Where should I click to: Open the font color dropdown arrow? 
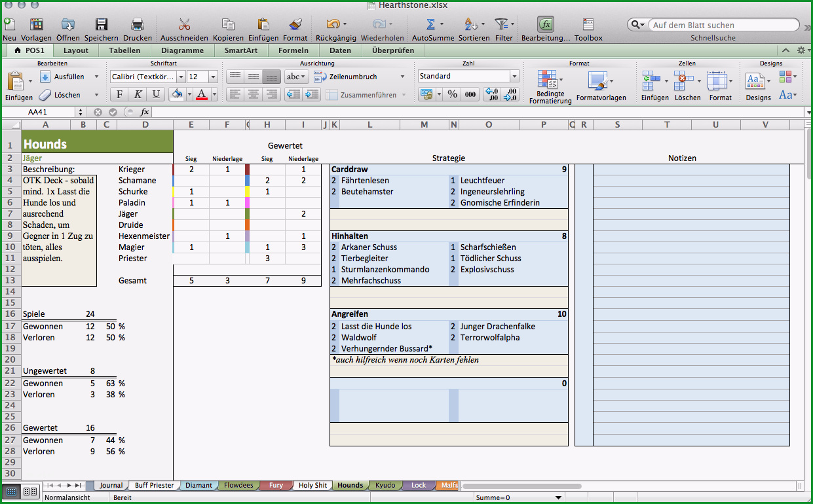pos(214,94)
